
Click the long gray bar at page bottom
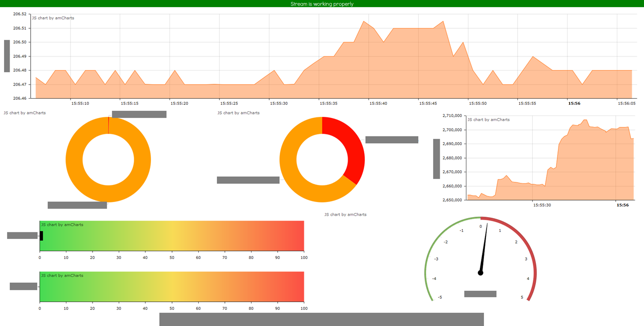pos(321,319)
